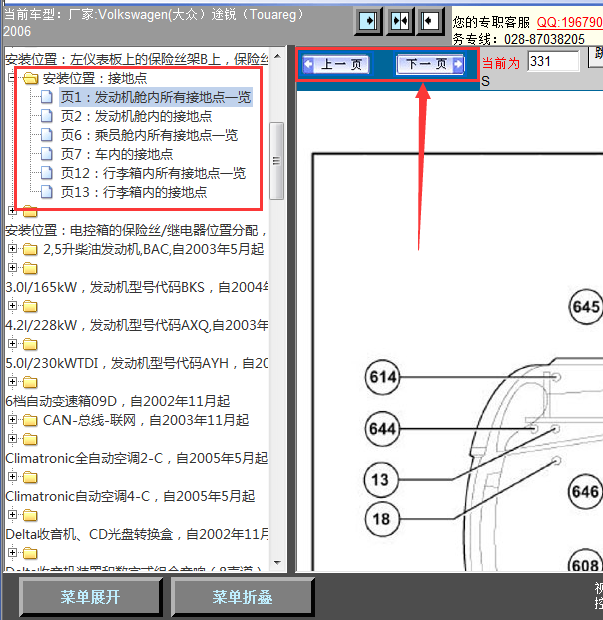Collapse the 安装位置：接地点 folder
This screenshot has width=603, height=620.
[12, 78]
